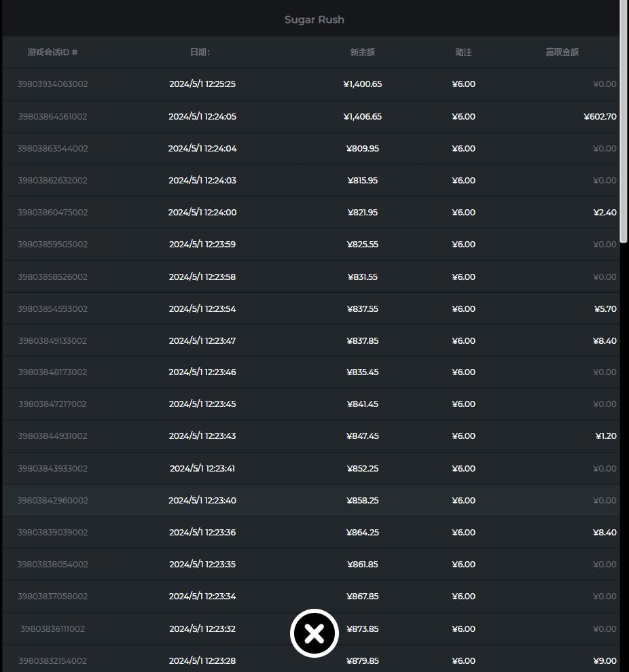Click the 游戏会话ID # column header
Image resolution: width=629 pixels, height=672 pixels.
click(x=53, y=52)
